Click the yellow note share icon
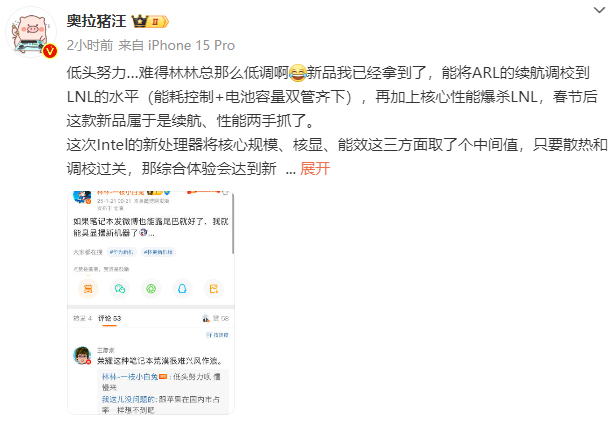Image resolution: width=616 pixels, height=425 pixels. point(213,289)
